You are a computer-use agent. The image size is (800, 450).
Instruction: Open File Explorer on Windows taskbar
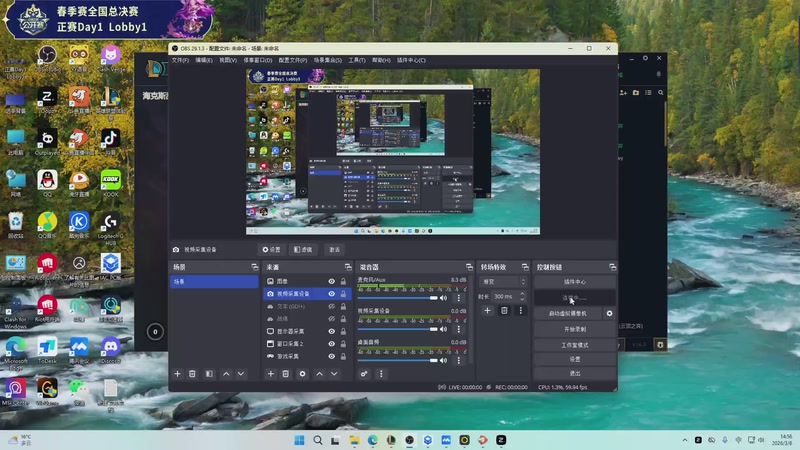pyautogui.click(x=354, y=440)
